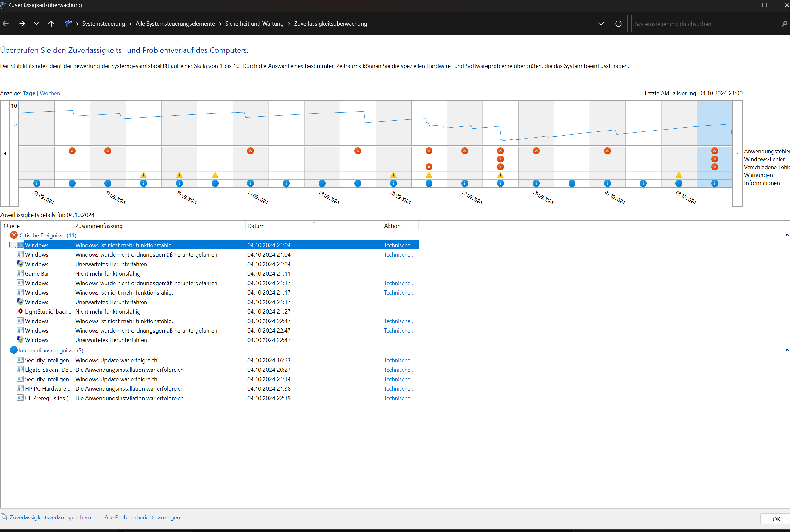Click the Informationsereignisse blue info icon
The height and width of the screenshot is (532, 790).
click(14, 350)
